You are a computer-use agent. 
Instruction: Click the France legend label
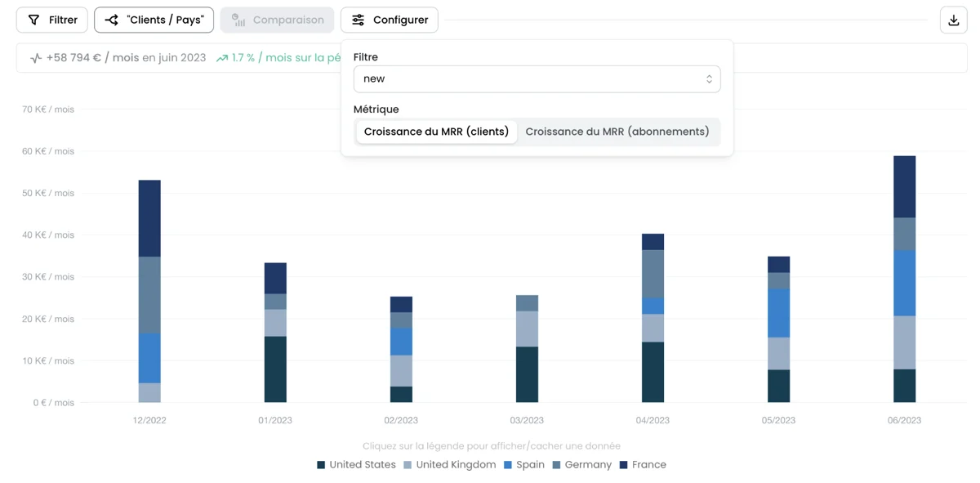pos(648,464)
